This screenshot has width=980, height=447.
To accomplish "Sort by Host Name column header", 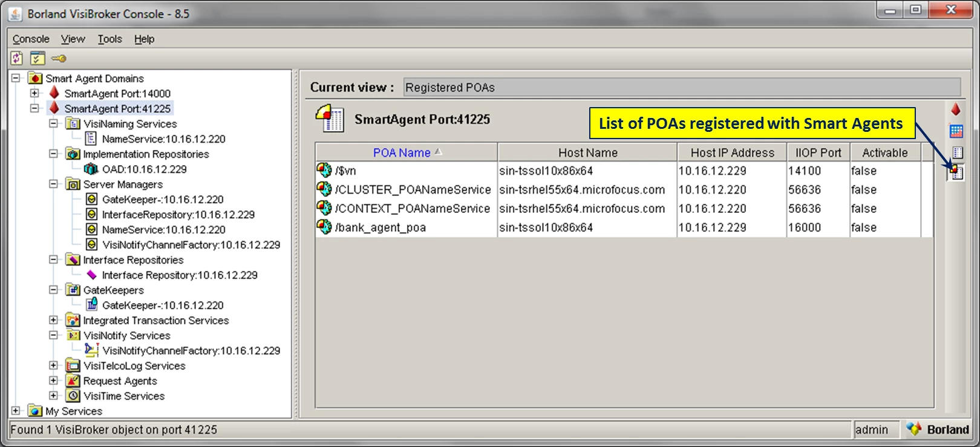I will 587,152.
